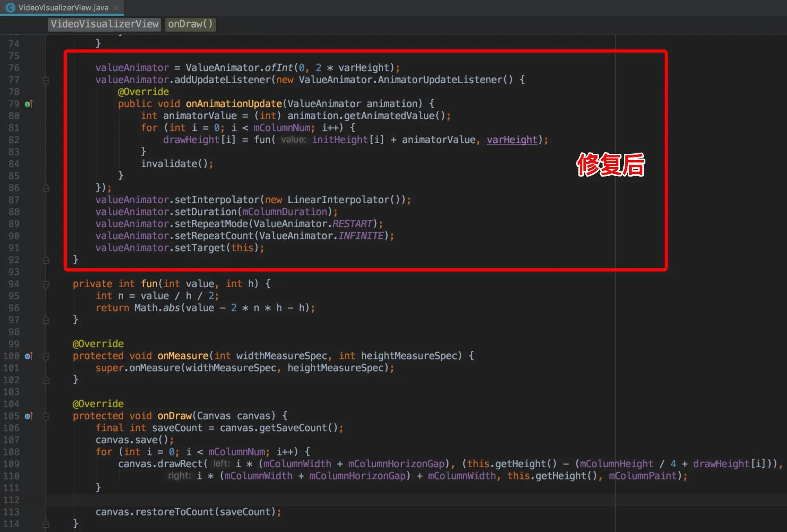Click fold end marker at line 86
The height and width of the screenshot is (532, 787).
pos(46,188)
